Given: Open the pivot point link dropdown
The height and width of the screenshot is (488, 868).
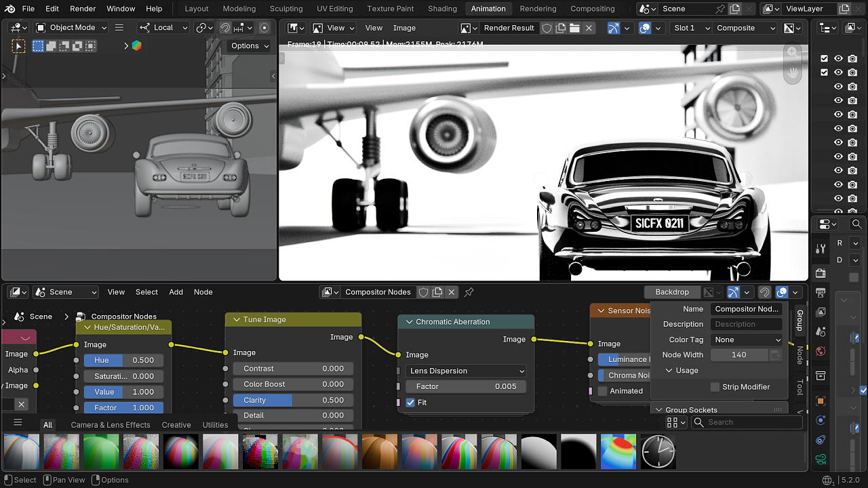Looking at the screenshot, I should click(204, 28).
